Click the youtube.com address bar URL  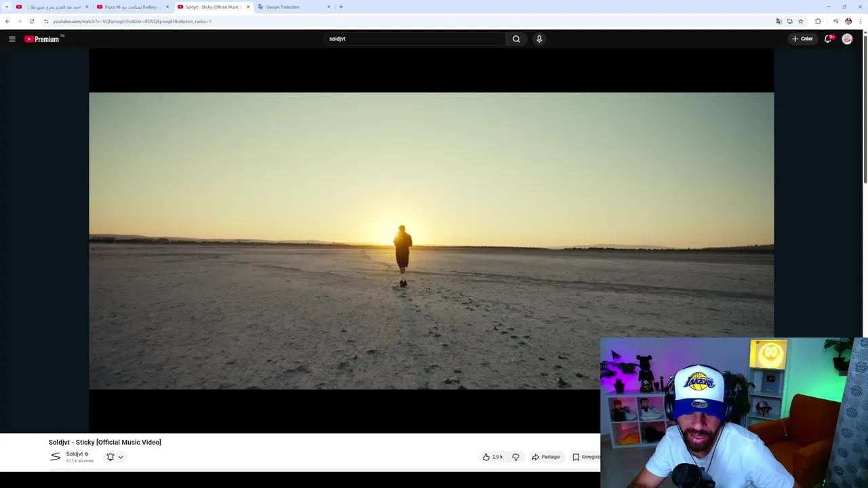point(132,21)
